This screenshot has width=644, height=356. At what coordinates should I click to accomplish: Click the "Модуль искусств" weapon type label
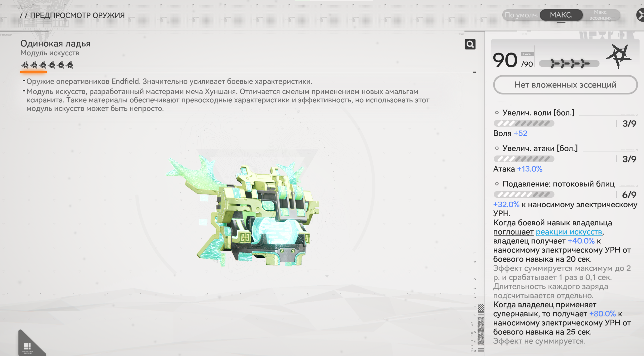pyautogui.click(x=50, y=53)
